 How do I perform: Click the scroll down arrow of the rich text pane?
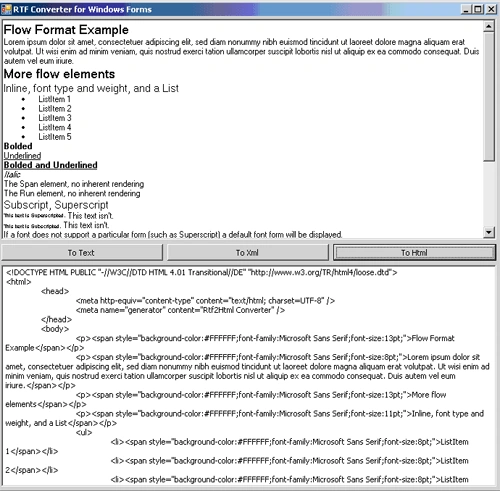click(x=489, y=232)
